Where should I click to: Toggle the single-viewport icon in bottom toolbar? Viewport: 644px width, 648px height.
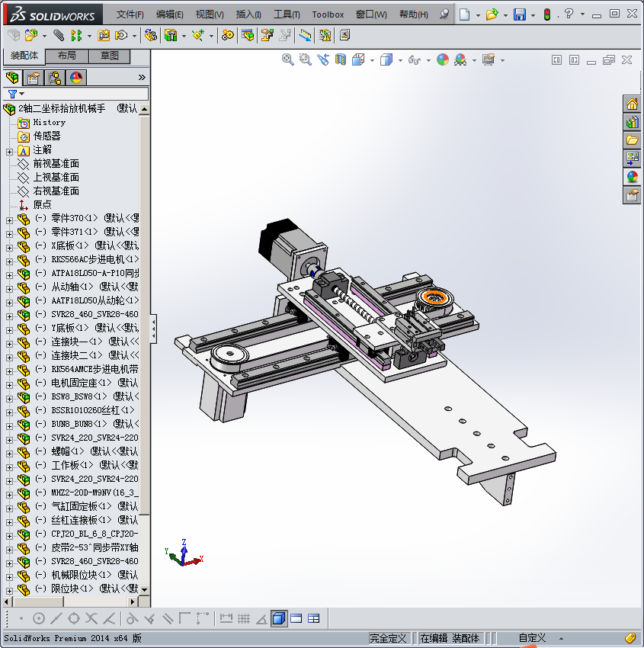pos(296,619)
